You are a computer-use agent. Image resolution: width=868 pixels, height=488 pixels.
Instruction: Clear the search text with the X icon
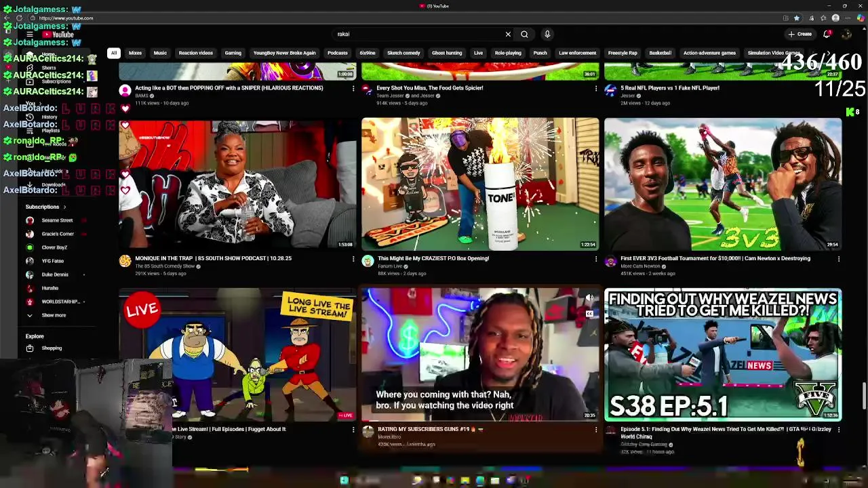point(508,34)
